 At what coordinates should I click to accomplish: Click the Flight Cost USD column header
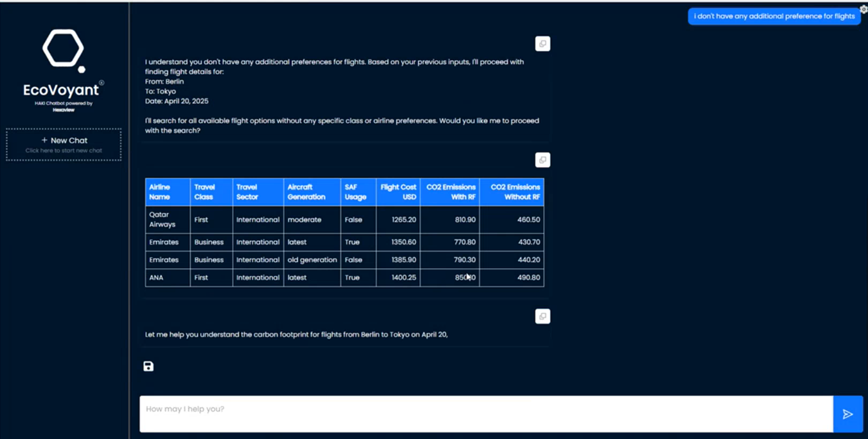click(x=398, y=192)
